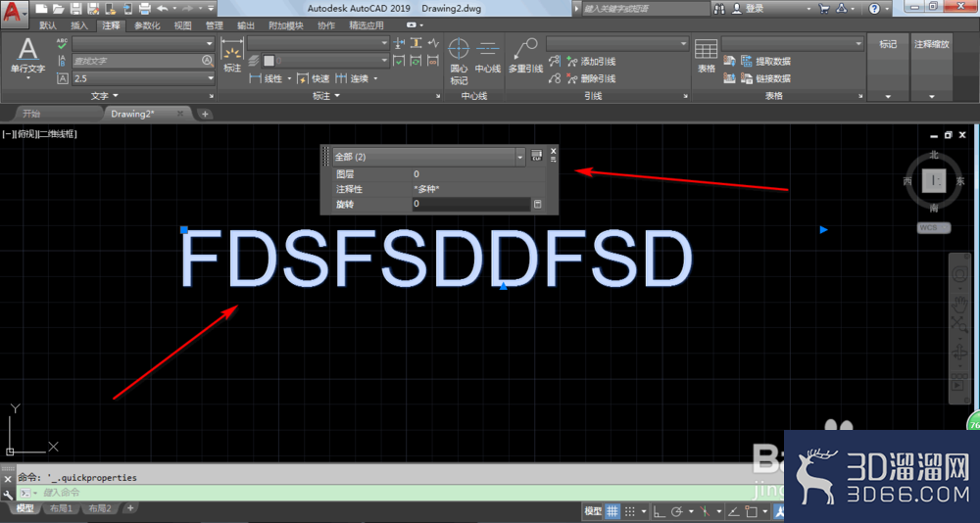
Task: Toggle model space (模型) status bar button
Action: pyautogui.click(x=593, y=511)
